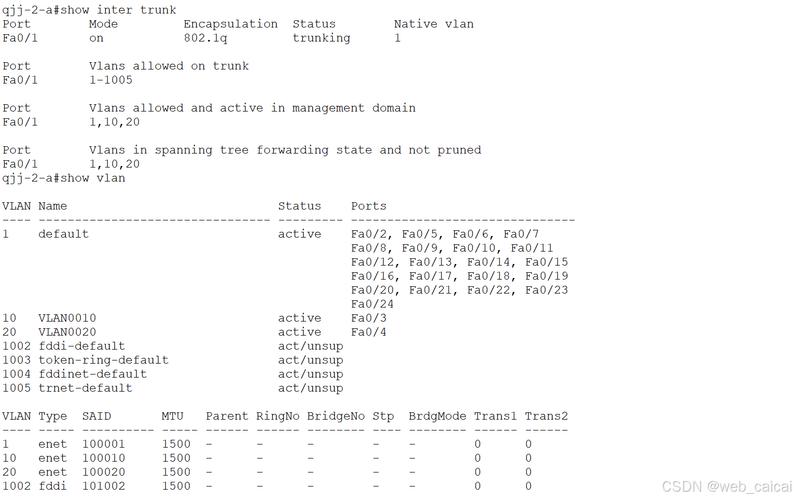Screen dimensions: 794x500
Task: Select the SAID value 100010
Action: (103, 458)
